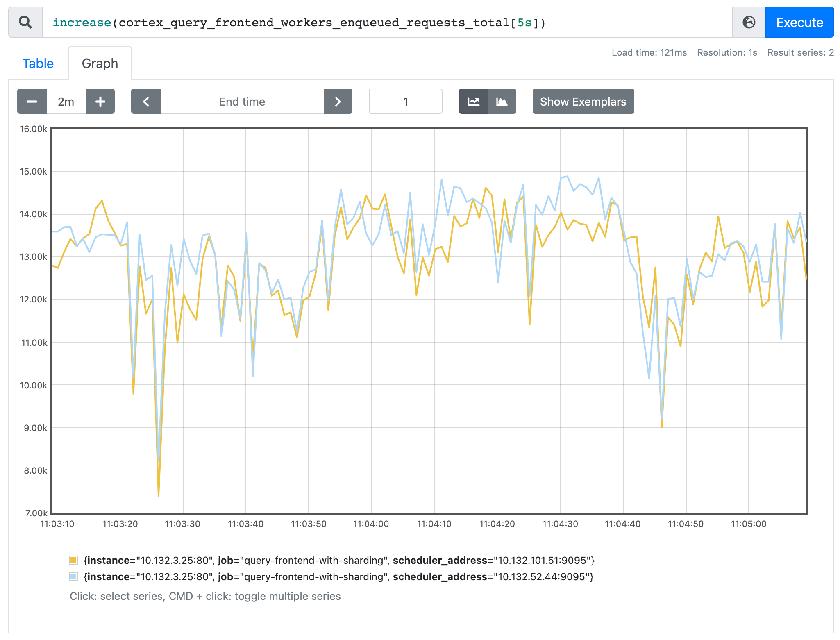Click the plus icon to increase range
This screenshot has height=640, width=840.
(100, 101)
